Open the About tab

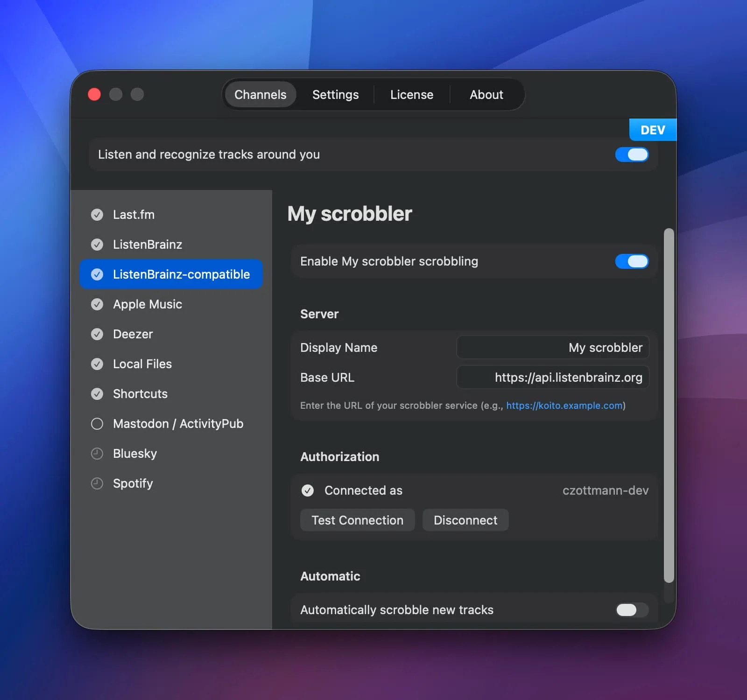486,95
